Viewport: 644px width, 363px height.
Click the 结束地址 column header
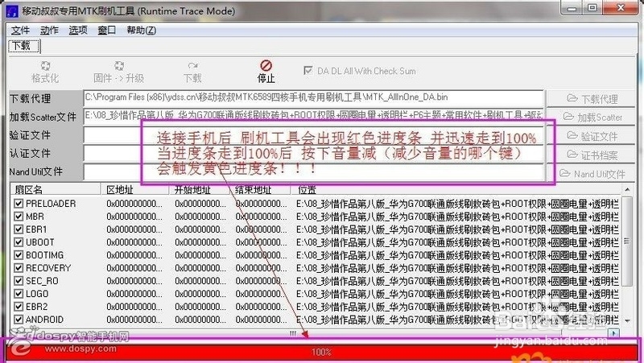(260, 189)
